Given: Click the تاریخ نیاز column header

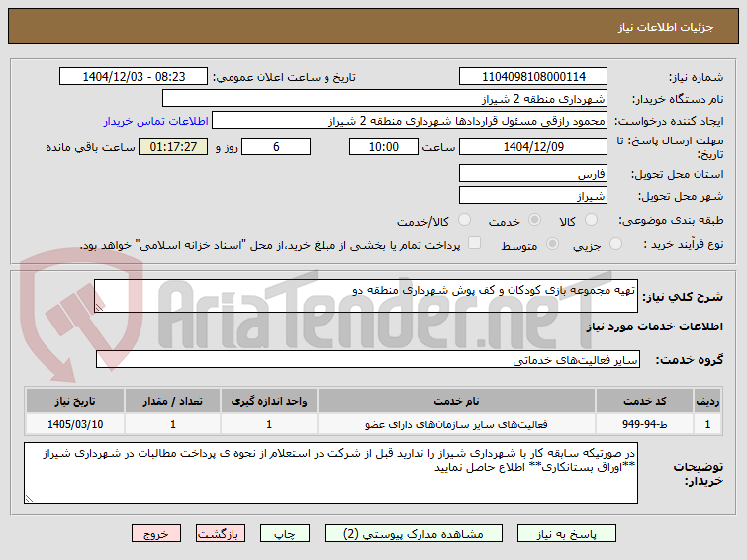Looking at the screenshot, I should pos(75,401).
